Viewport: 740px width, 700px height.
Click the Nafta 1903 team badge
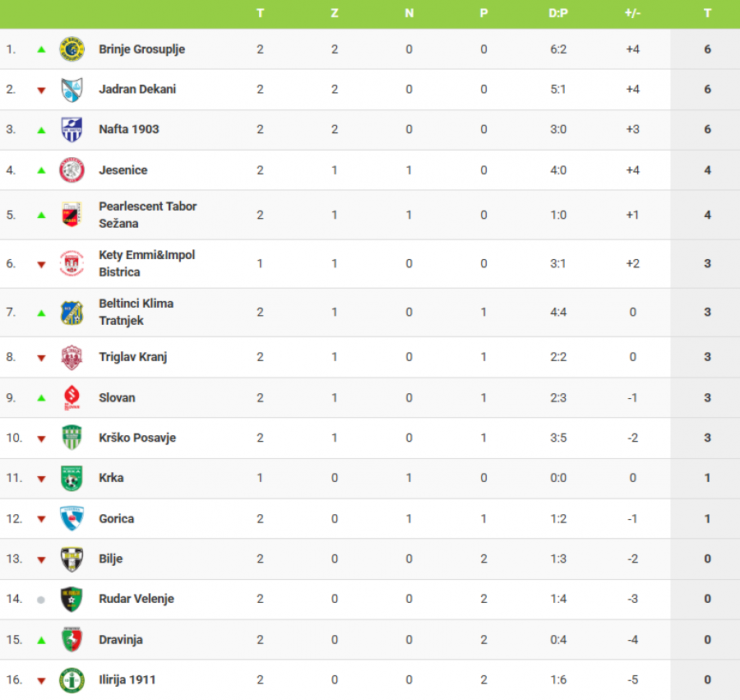coord(72,129)
